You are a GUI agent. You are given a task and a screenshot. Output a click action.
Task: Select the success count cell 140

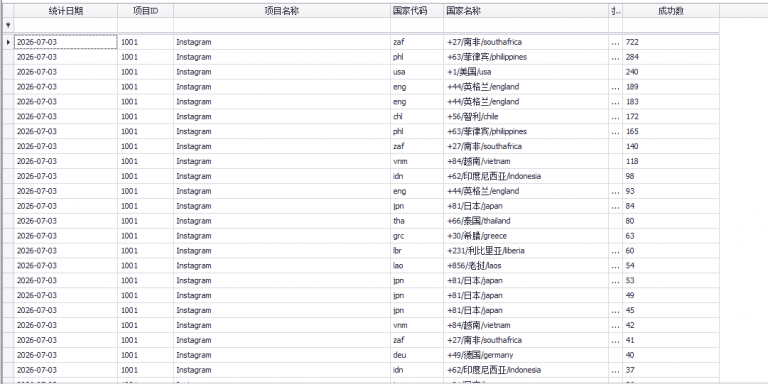pyautogui.click(x=671, y=146)
